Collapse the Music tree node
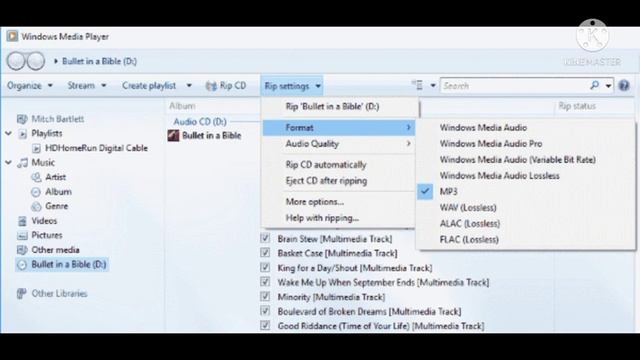The height and width of the screenshot is (360, 640). click(9, 162)
